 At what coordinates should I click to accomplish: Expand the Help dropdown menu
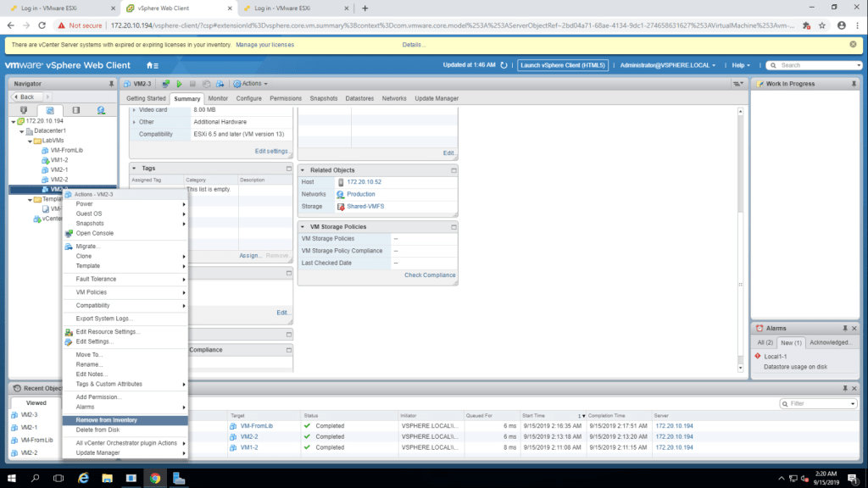(x=742, y=65)
